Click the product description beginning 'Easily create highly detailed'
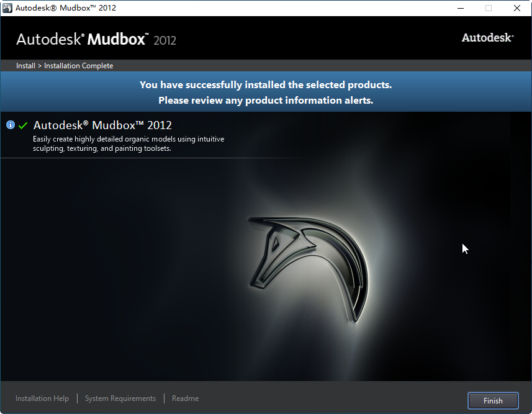Screen dimensions: 532x414 point(128,143)
